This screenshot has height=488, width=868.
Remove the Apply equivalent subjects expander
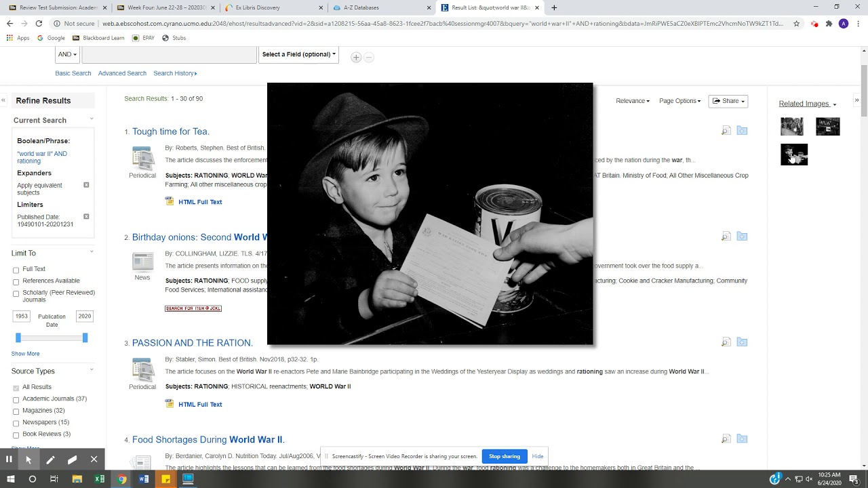(86, 185)
